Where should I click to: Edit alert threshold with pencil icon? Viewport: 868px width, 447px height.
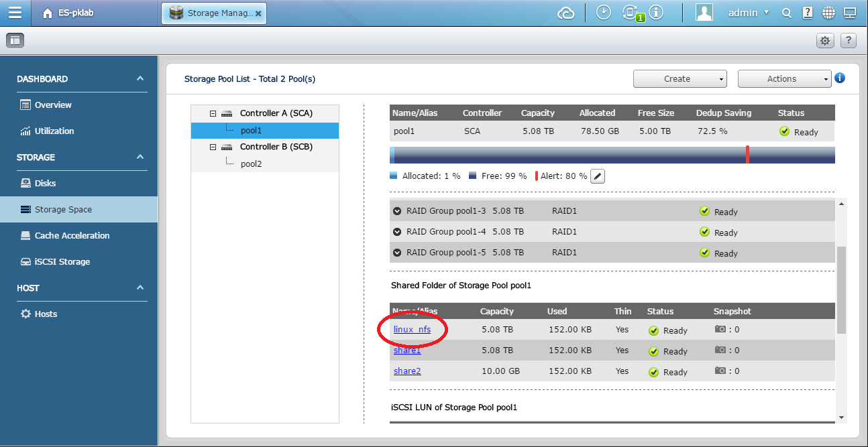(x=598, y=176)
